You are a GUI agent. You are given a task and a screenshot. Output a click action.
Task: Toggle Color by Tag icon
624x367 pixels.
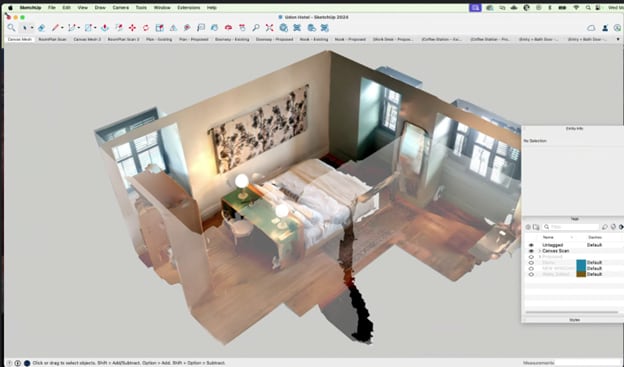point(613,226)
